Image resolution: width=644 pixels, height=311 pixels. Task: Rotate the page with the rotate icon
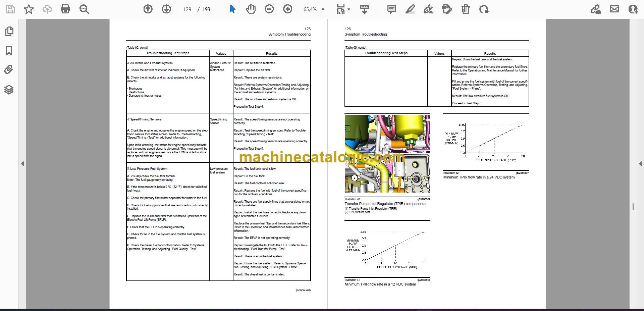point(484,9)
